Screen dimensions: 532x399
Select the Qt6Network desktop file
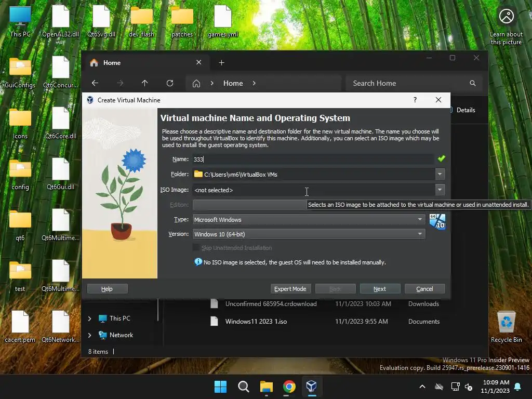pos(60,327)
